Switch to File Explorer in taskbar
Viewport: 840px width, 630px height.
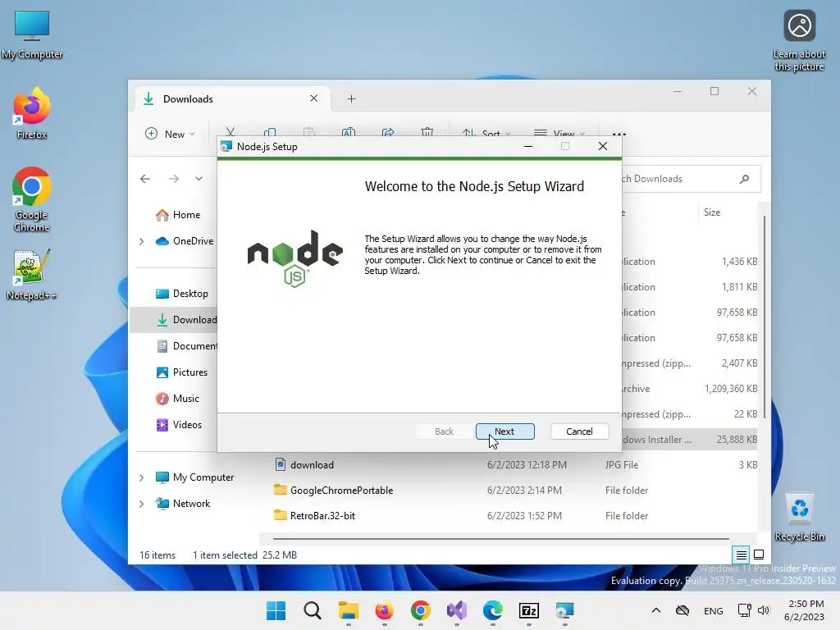[348, 610]
